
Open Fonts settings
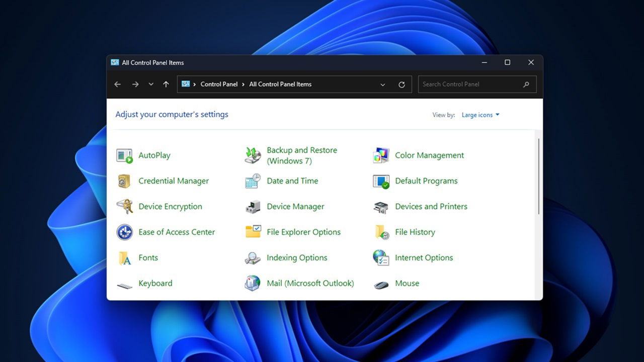point(148,258)
